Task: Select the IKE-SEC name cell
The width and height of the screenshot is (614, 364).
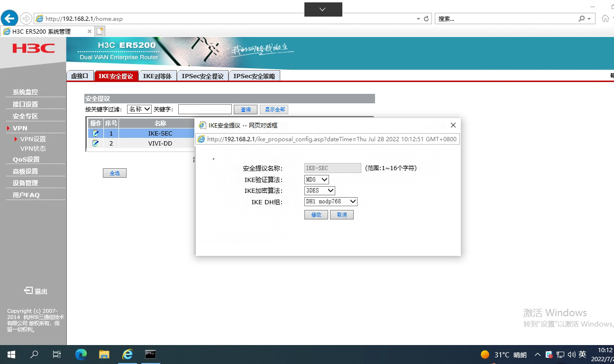Action: [x=160, y=134]
